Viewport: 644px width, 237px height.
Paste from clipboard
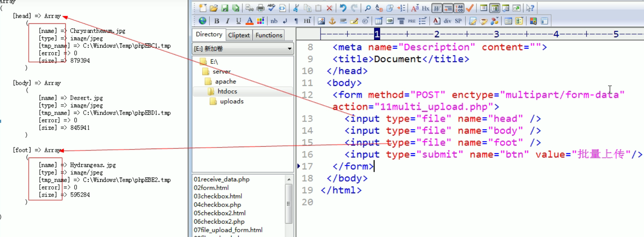[x=318, y=8]
